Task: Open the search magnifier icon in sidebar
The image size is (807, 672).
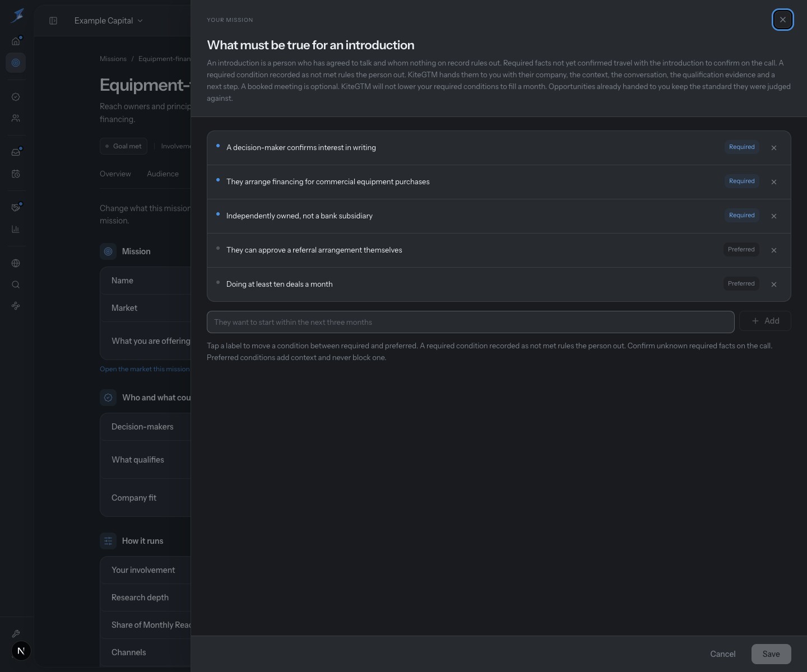Action: 16,284
